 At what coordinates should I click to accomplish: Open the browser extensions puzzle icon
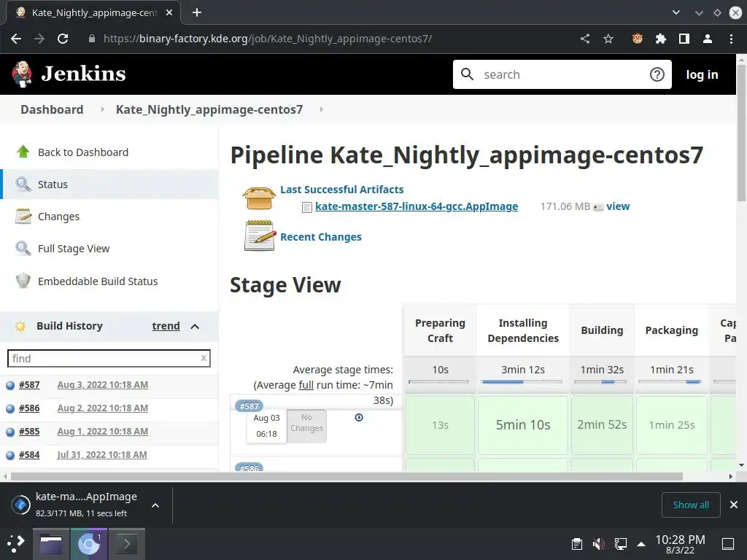[661, 39]
